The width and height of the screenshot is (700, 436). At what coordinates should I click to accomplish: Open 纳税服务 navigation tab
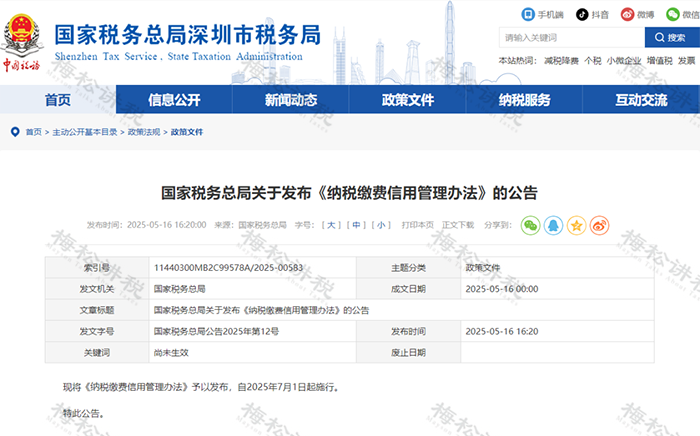point(524,100)
